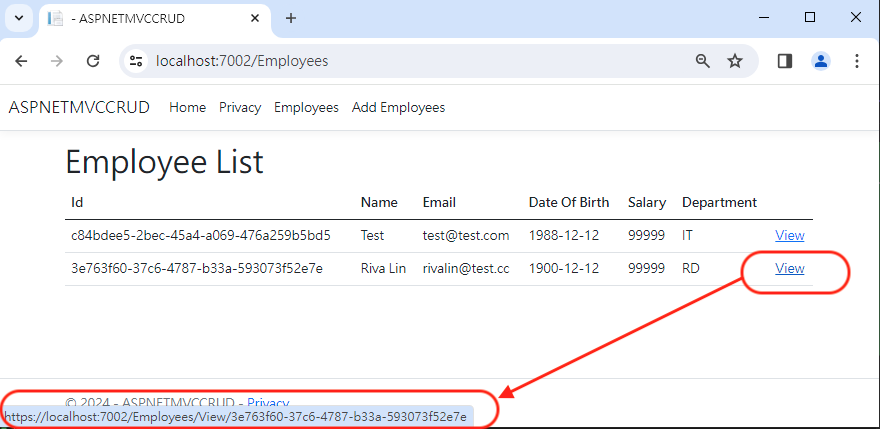Open the Employees nav link
Image resolution: width=880 pixels, height=429 pixels.
tap(306, 108)
